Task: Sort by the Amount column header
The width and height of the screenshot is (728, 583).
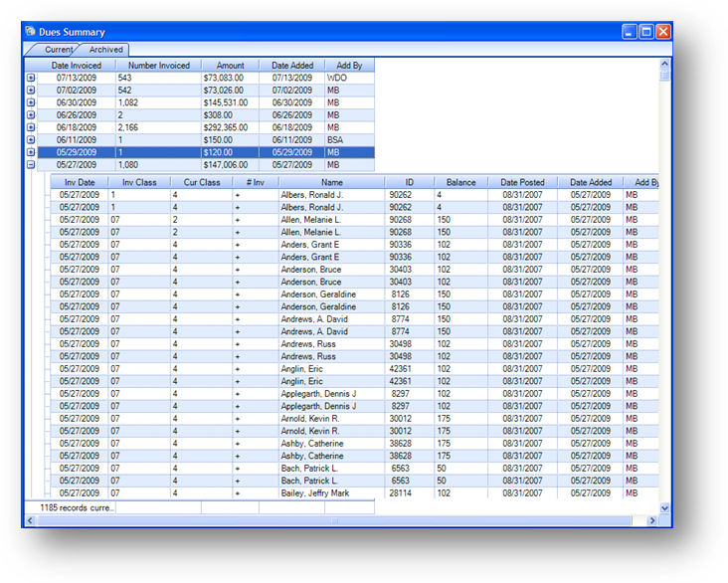Action: [230, 65]
